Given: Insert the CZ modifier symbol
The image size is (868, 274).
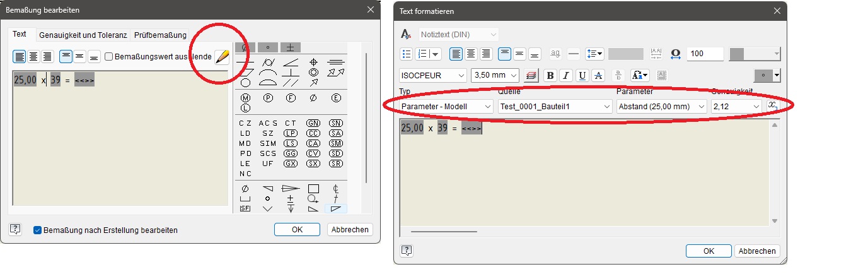Looking at the screenshot, I should click(245, 123).
